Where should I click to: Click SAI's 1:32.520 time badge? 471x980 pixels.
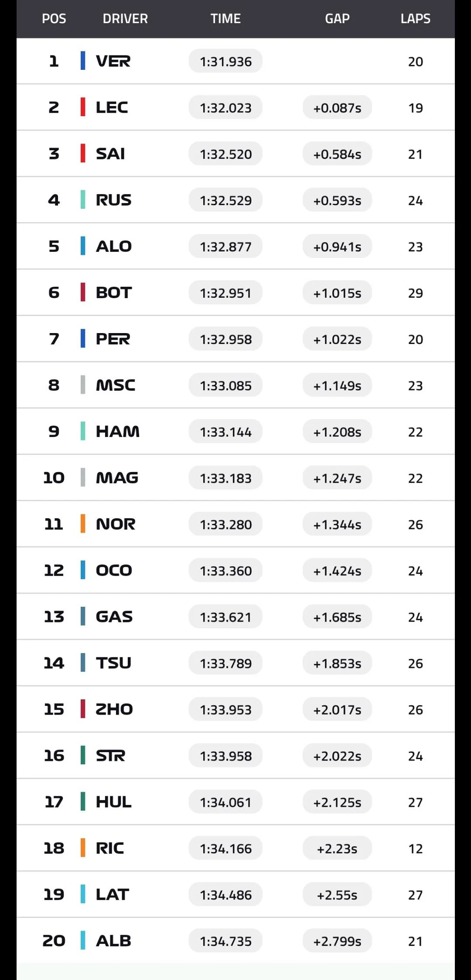pos(225,154)
